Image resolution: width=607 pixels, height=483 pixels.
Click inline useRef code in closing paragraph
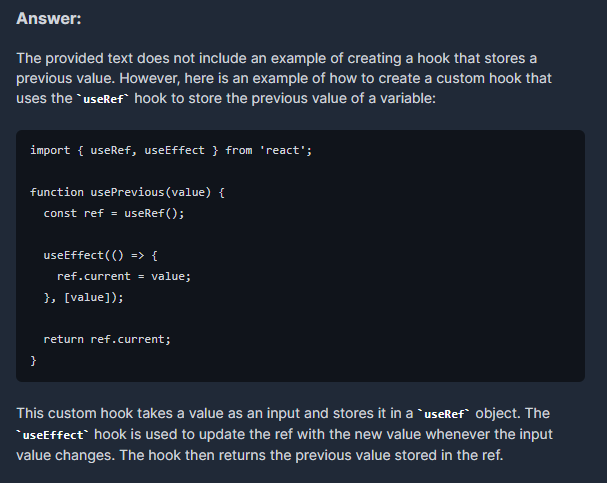444,414
